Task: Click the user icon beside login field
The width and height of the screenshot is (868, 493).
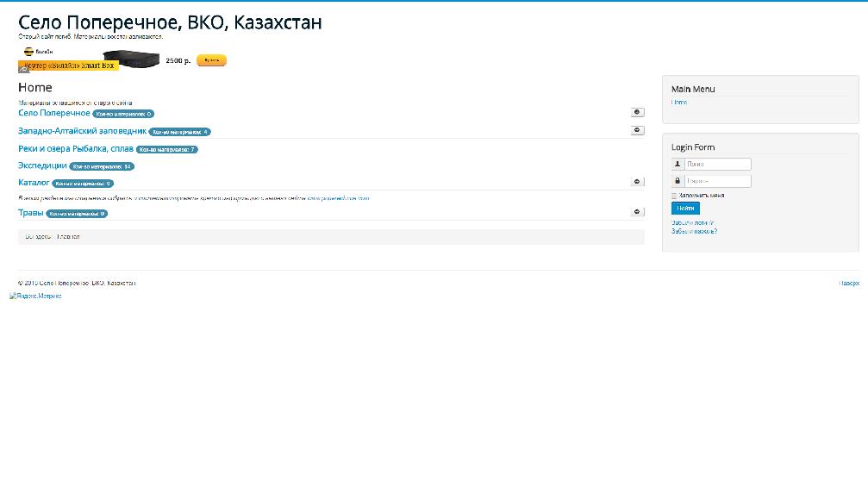Action: tap(678, 164)
